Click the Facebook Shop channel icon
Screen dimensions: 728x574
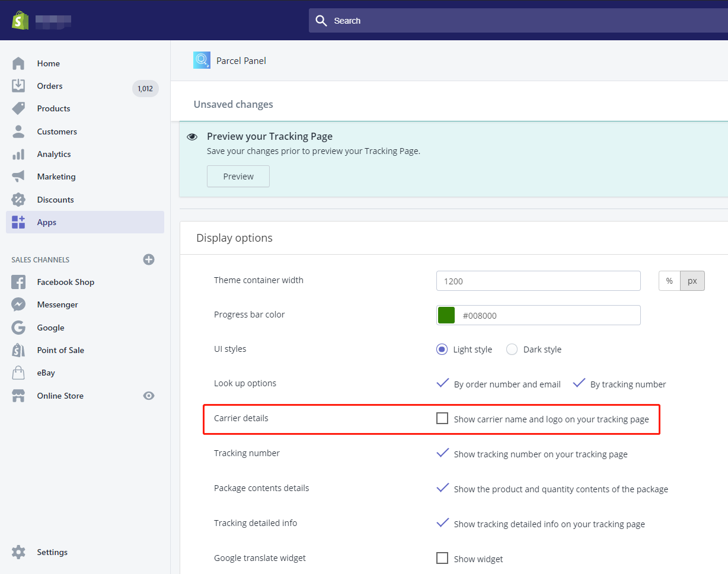coord(18,282)
